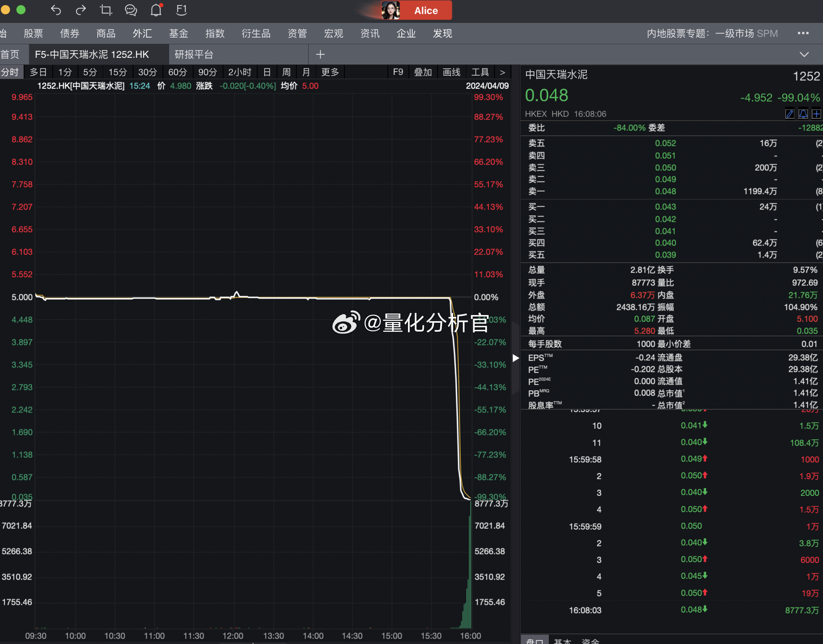Open 资管 menu
This screenshot has height=644, width=823.
(x=297, y=34)
